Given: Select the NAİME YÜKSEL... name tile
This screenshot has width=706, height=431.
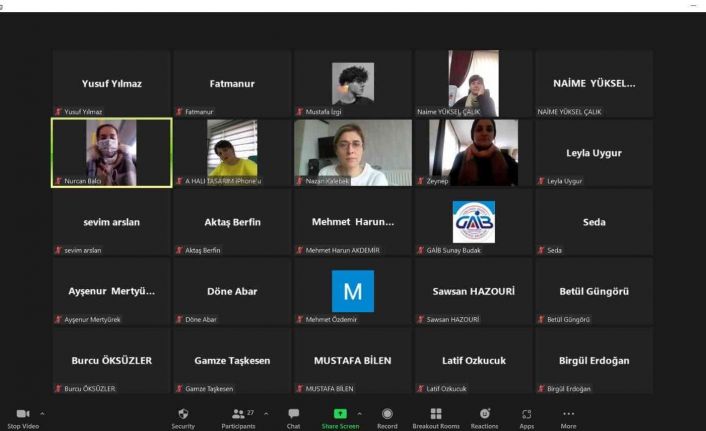Looking at the screenshot, I should coord(594,83).
